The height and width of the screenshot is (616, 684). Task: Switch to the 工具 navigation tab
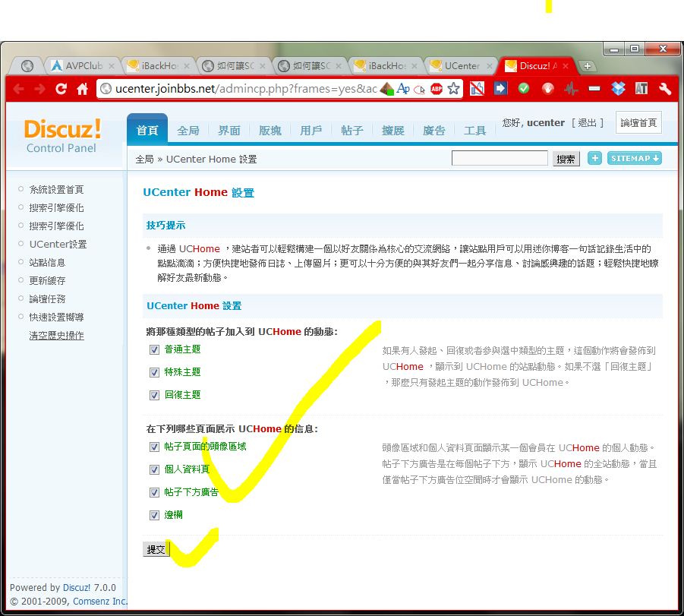pos(475,131)
